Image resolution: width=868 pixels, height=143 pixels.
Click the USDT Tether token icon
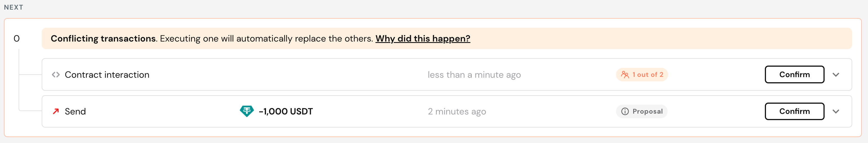(x=247, y=111)
